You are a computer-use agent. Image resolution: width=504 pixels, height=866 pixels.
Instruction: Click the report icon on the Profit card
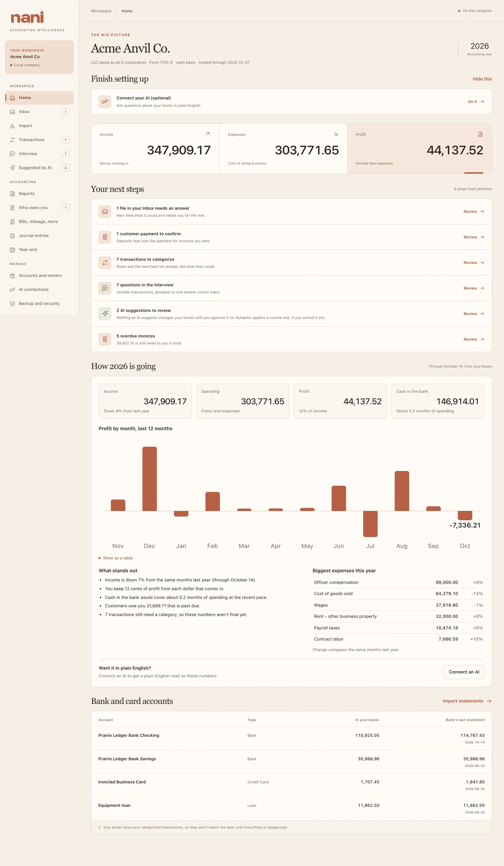[x=480, y=135]
